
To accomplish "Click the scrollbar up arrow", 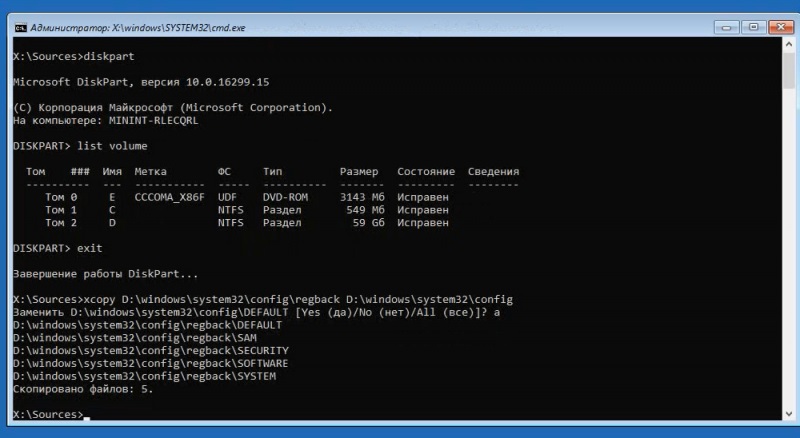I will 789,44.
